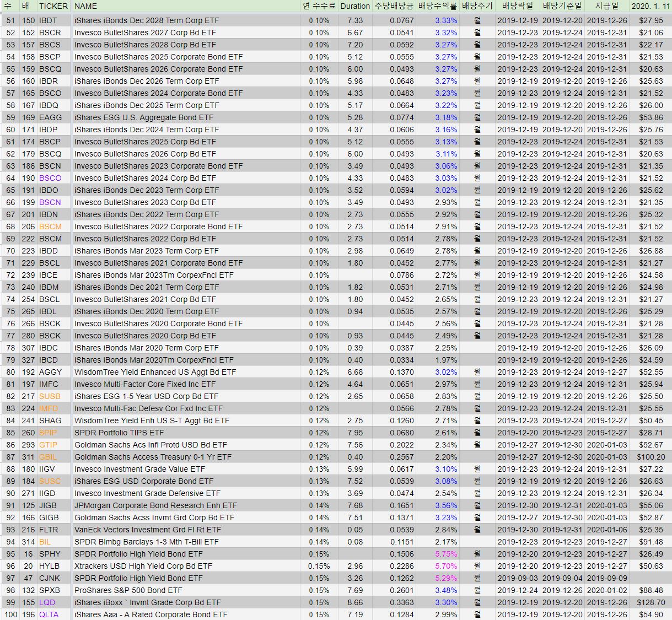Click the 2019-09-03 ex-dividend date cell

[517, 578]
